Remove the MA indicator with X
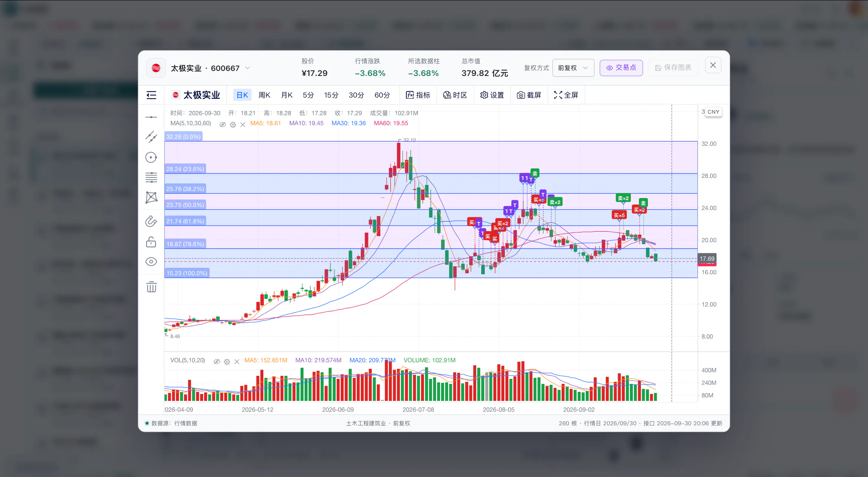The image size is (868, 477). pyautogui.click(x=243, y=125)
